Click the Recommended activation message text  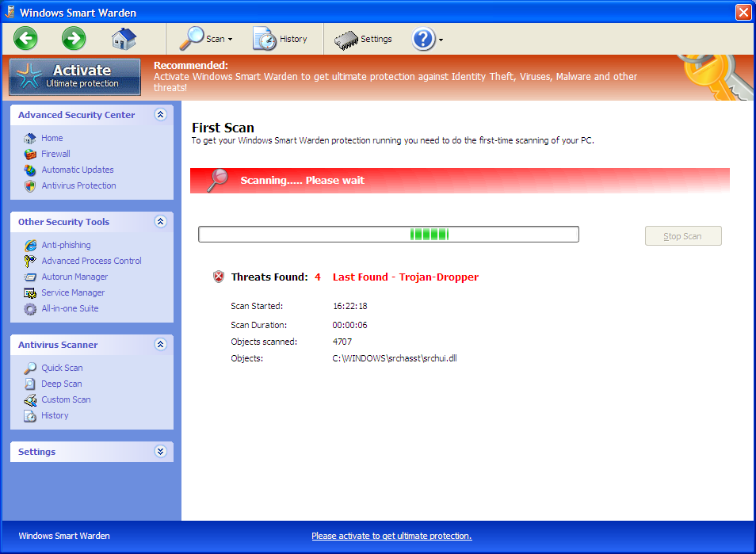(395, 77)
